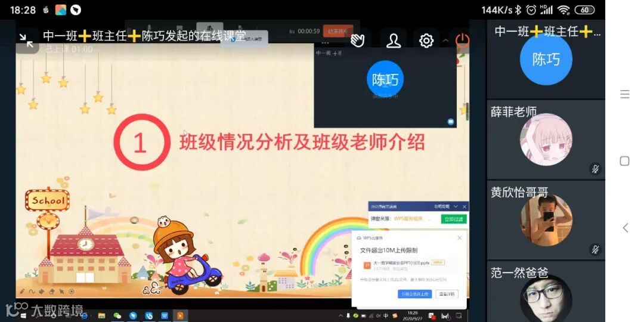Click the Android home square button
Screen dimensions: 644x322
click(625, 161)
